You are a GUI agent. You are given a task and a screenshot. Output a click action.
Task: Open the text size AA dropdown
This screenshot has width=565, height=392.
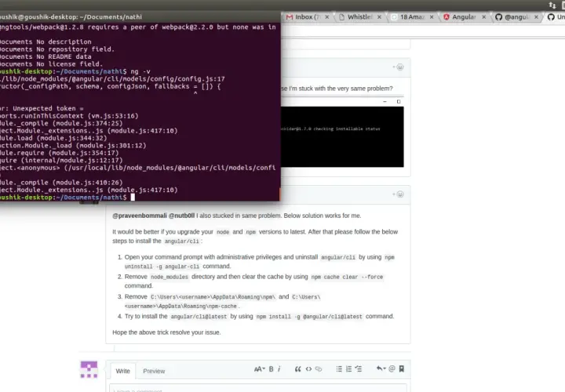click(x=260, y=369)
